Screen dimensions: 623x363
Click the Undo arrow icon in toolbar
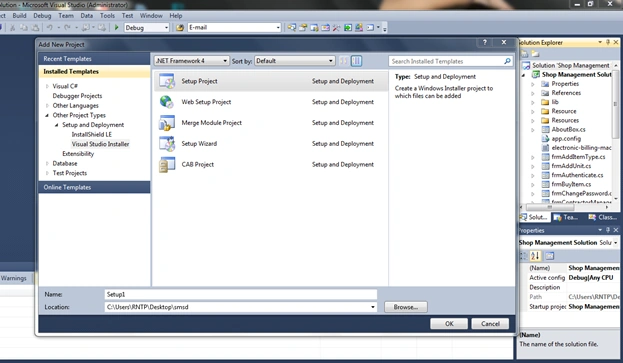[50, 27]
